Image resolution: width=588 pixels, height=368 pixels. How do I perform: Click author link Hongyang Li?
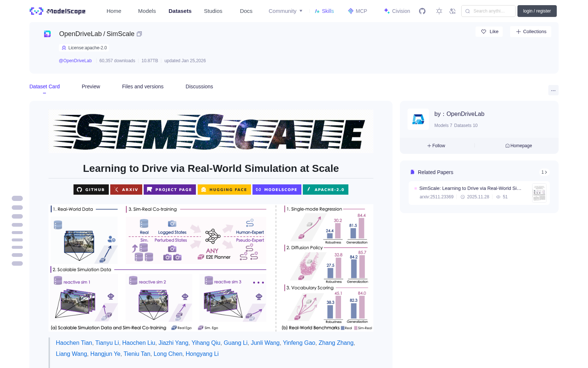202,354
